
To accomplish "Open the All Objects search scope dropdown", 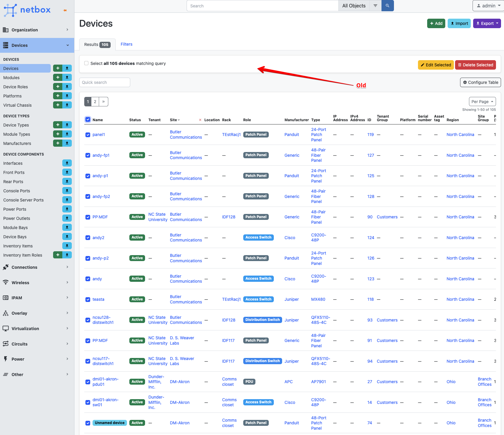I will 354,6.
